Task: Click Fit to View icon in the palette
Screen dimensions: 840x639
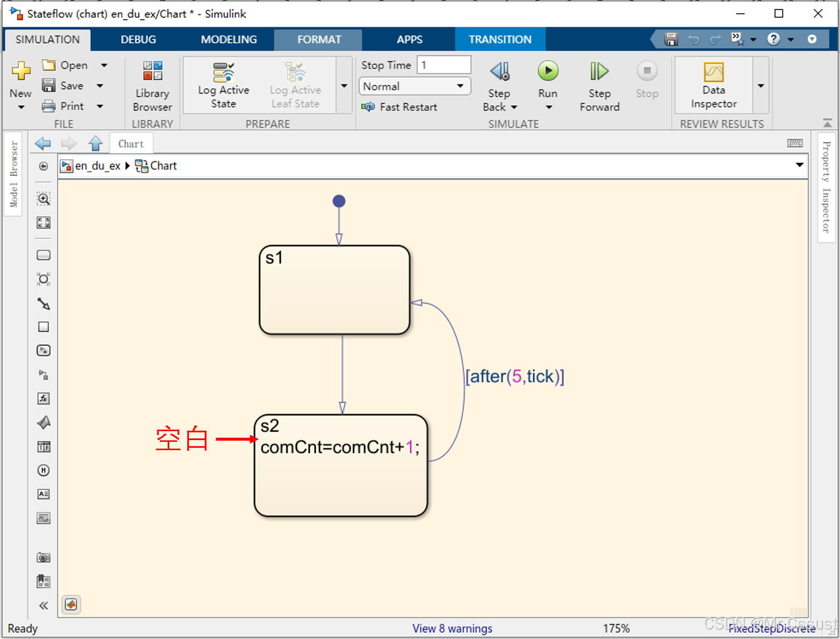Action: [43, 223]
